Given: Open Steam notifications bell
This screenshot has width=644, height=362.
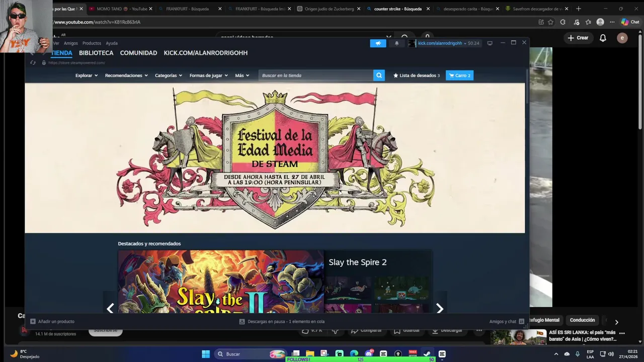Looking at the screenshot, I should [396, 43].
